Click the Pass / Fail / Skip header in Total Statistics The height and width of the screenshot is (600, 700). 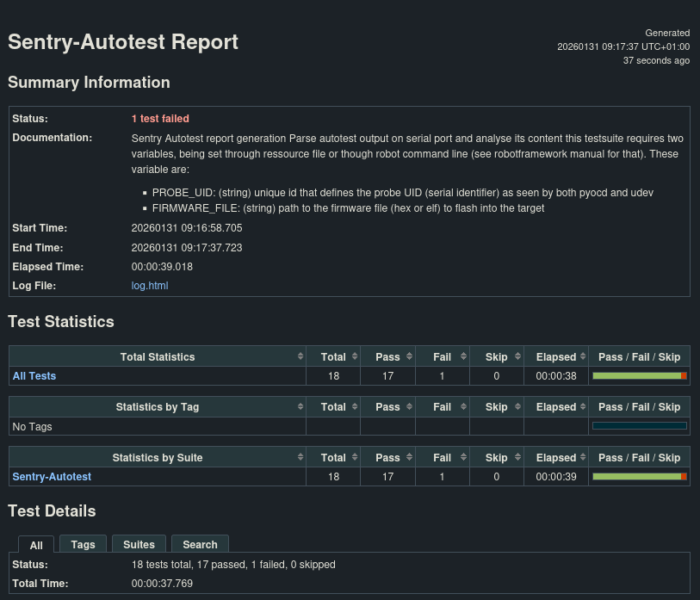coord(639,357)
